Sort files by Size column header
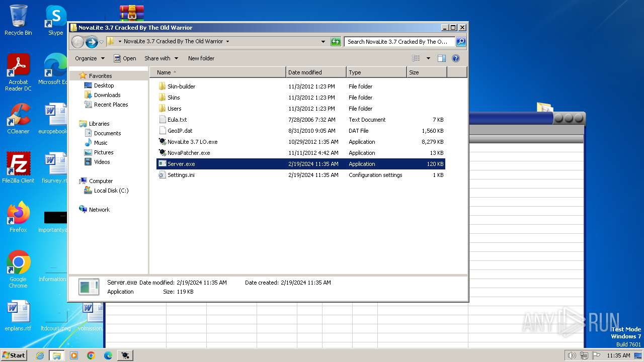644x362 pixels. (x=427, y=72)
